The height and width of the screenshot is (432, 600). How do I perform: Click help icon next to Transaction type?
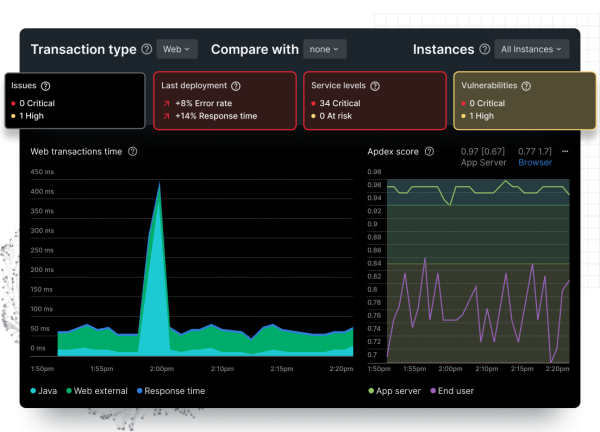click(x=146, y=49)
